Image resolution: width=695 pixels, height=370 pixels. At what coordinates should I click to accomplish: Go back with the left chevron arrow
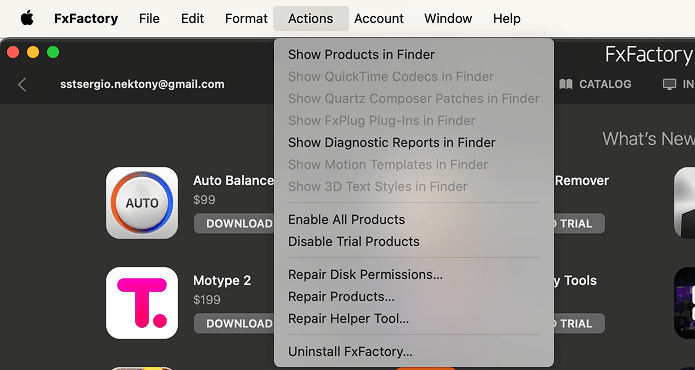22,84
